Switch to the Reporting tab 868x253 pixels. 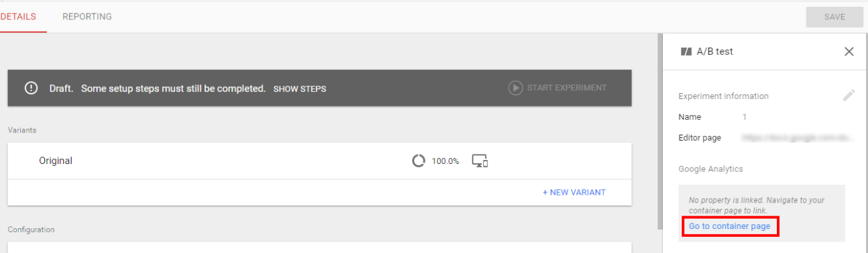click(87, 17)
